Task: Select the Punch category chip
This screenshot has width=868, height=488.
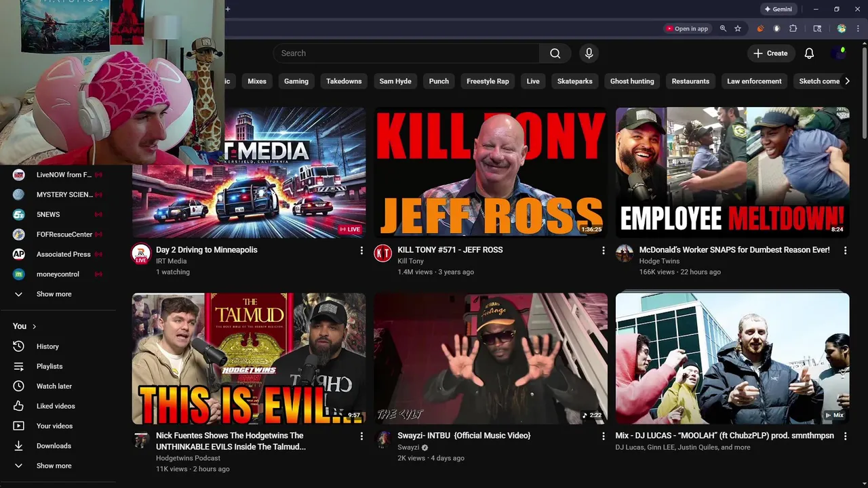Action: [439, 81]
